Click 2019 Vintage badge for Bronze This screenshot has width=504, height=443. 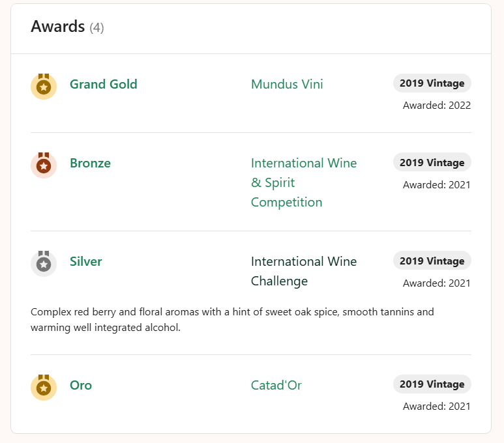[x=432, y=162]
